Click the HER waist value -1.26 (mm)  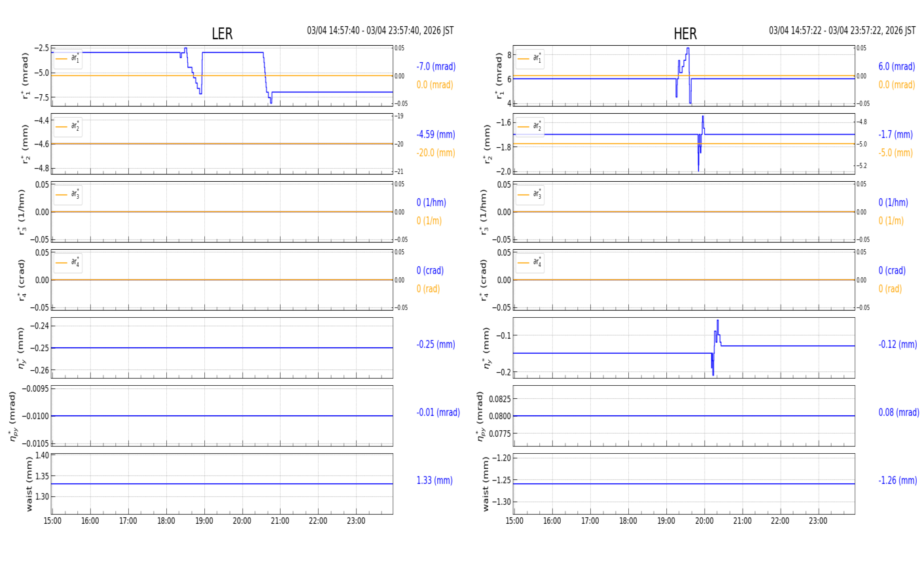click(x=898, y=481)
